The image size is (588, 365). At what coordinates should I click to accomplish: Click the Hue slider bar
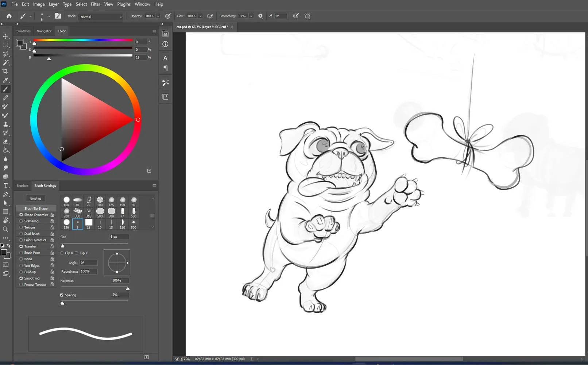[x=83, y=40]
